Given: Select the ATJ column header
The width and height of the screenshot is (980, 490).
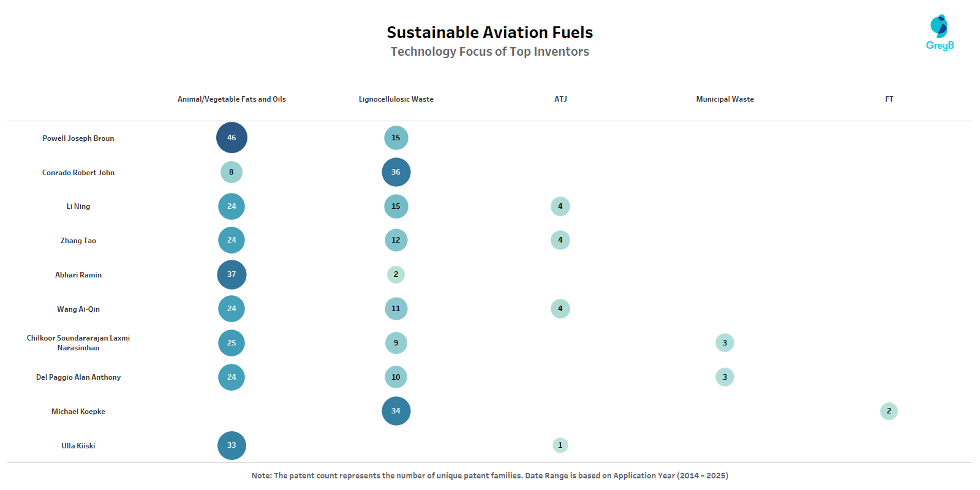Looking at the screenshot, I should tap(560, 99).
